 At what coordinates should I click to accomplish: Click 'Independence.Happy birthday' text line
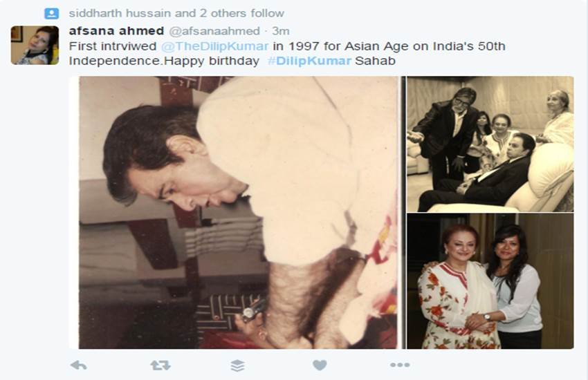click(164, 61)
